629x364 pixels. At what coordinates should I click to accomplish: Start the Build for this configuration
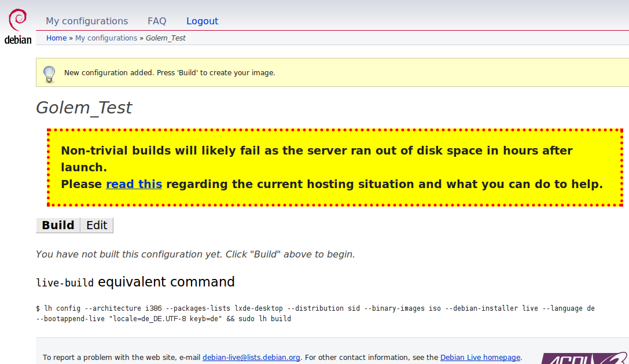58,225
